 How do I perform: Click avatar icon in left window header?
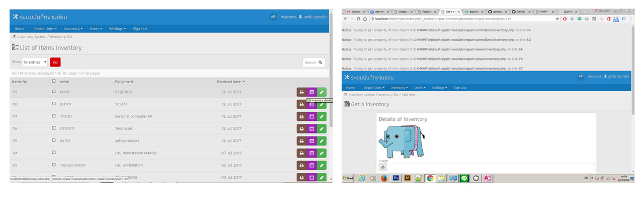point(273,17)
